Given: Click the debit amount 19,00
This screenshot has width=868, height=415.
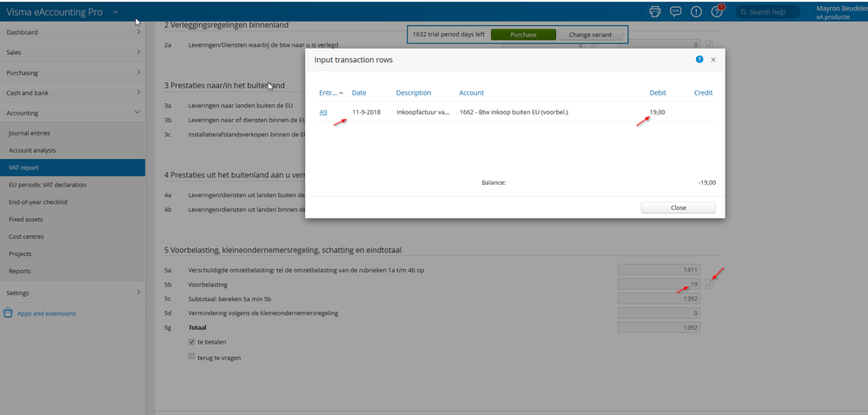Looking at the screenshot, I should coord(658,112).
